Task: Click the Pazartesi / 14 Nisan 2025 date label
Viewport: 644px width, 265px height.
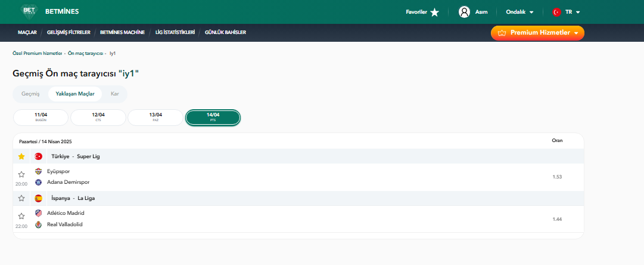Action: [x=45, y=141]
